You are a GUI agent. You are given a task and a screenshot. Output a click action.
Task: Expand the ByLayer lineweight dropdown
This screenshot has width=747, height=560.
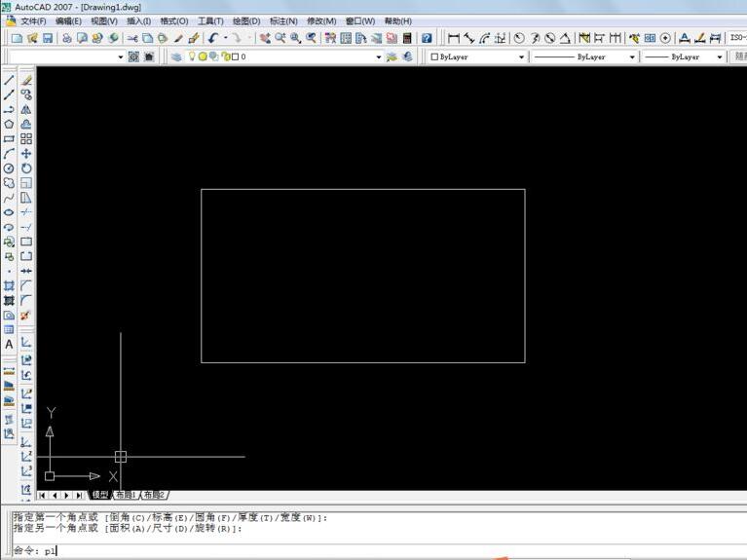[x=720, y=56]
